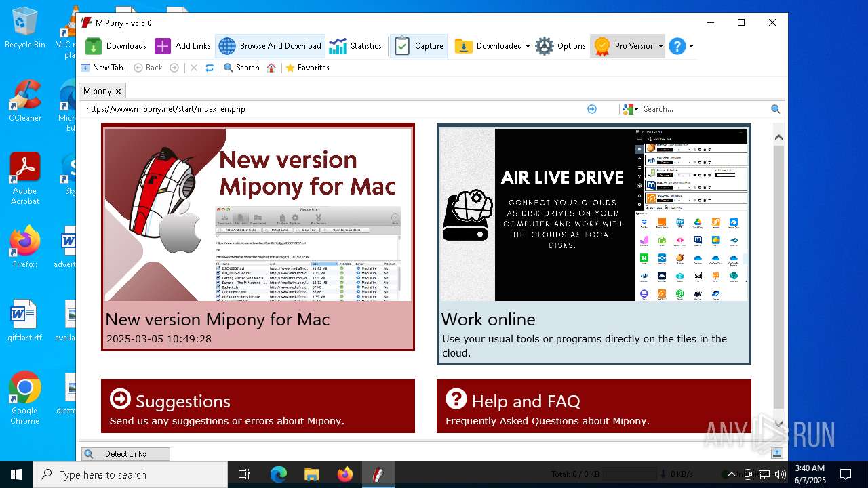This screenshot has height=488, width=868.
Task: Click the blue Help question icon
Action: (677, 46)
